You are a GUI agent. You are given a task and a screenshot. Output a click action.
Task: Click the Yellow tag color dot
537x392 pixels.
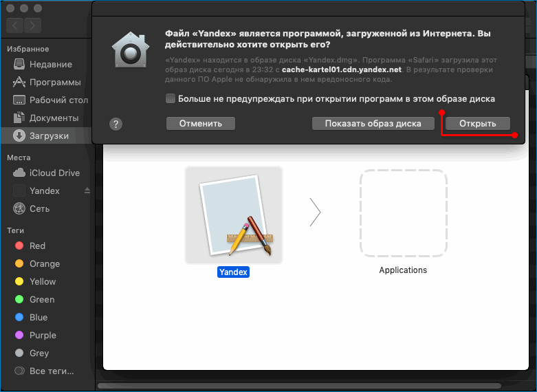pyautogui.click(x=19, y=281)
